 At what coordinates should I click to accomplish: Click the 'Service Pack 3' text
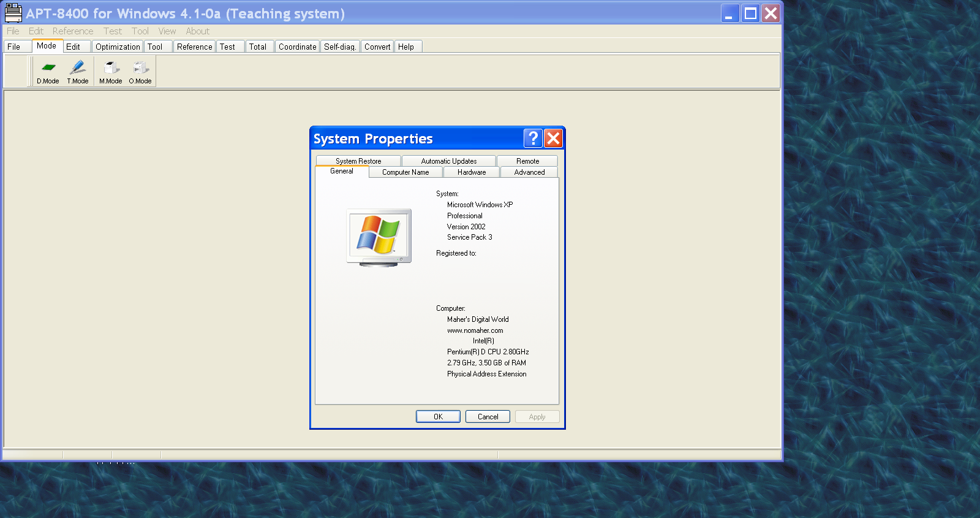[469, 237]
